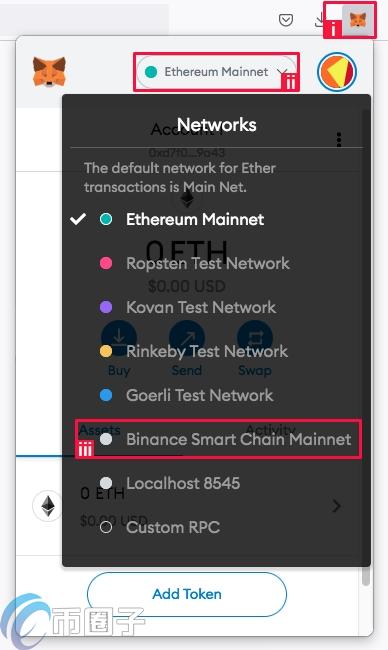Select the Localhost 8545 network option
The width and height of the screenshot is (388, 650).
pos(170,483)
